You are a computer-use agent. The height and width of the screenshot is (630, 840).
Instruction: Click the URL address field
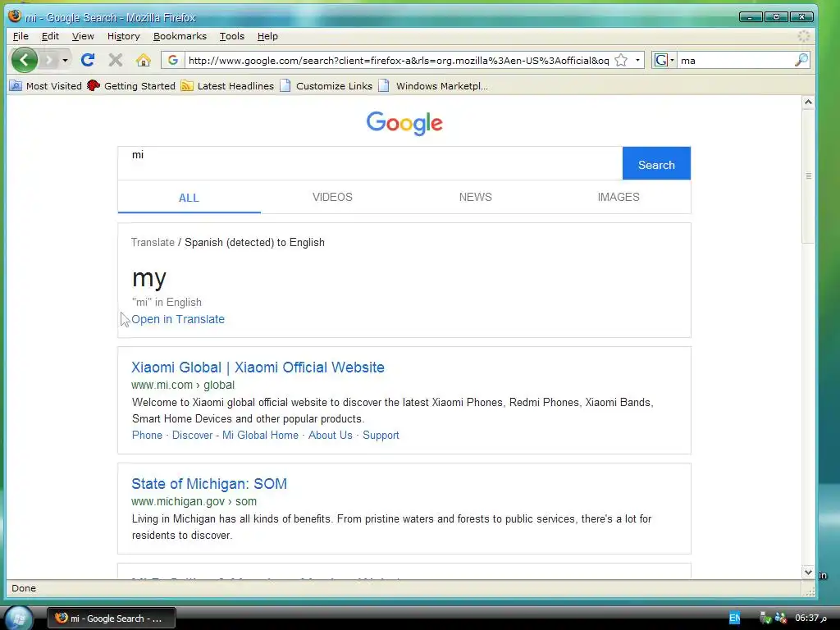pos(399,60)
